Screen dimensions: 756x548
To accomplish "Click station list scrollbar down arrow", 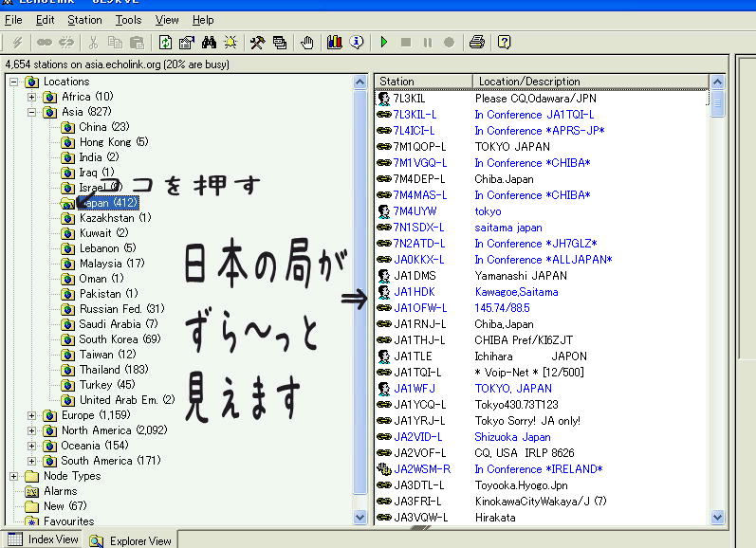I will point(717,518).
